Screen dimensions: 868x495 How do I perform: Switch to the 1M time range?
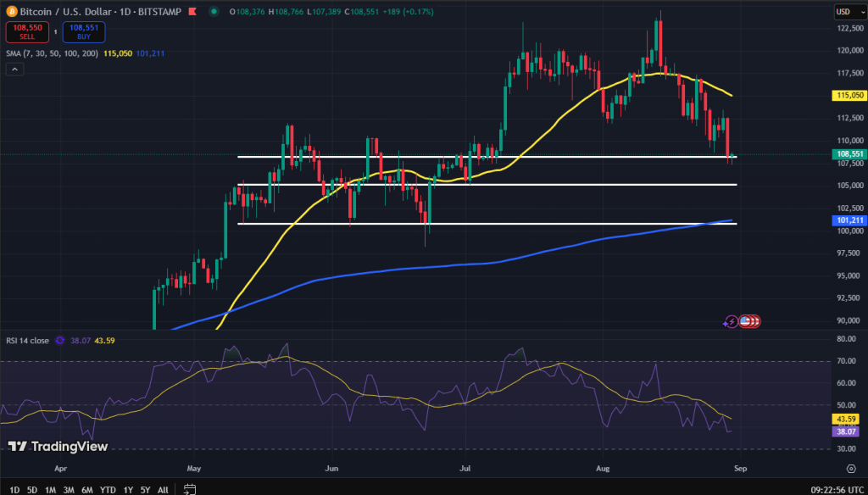[x=51, y=489]
